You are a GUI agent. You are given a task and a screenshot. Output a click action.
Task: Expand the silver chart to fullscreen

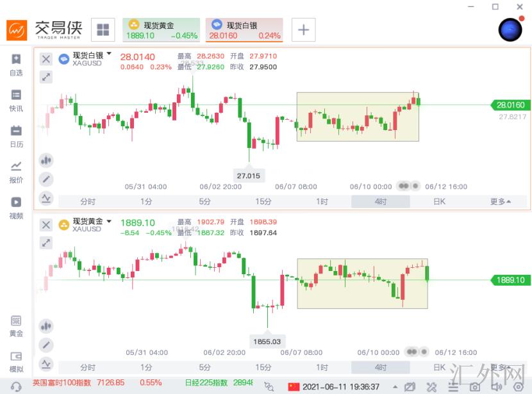pos(46,77)
